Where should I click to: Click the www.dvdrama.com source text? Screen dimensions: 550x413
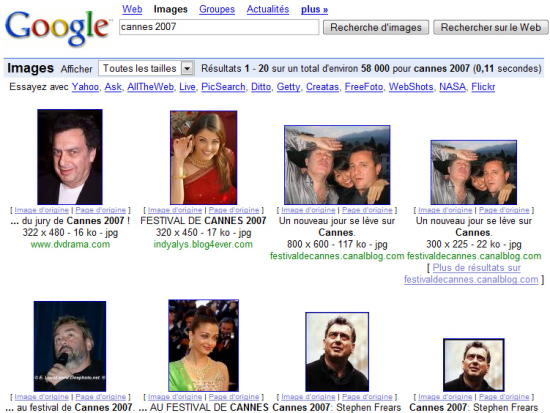click(70, 244)
